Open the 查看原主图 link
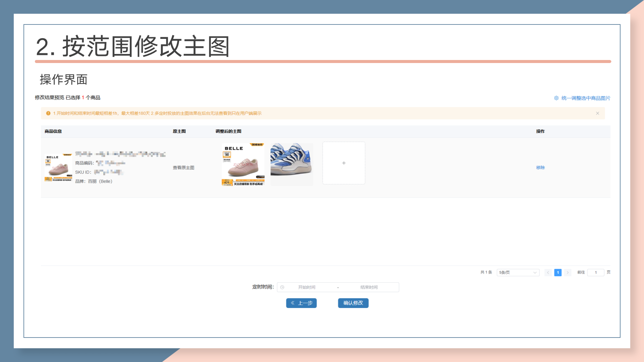The height and width of the screenshot is (362, 644). tap(183, 168)
